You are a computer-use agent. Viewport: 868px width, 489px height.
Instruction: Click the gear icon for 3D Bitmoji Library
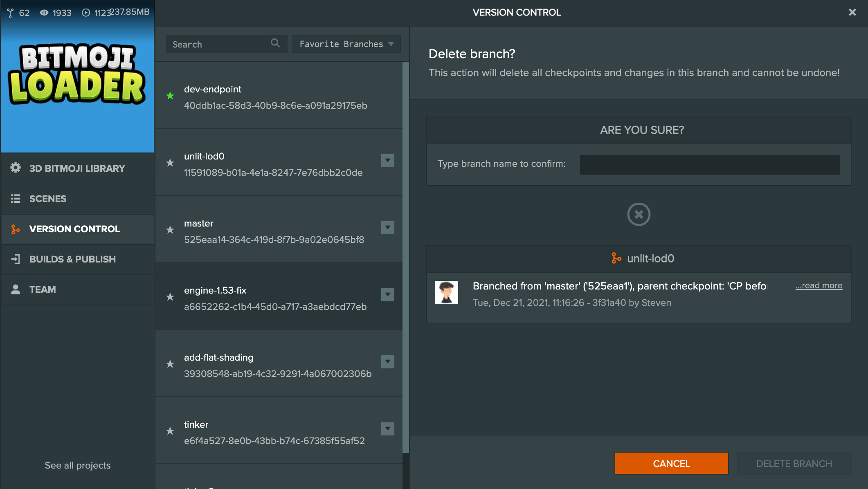click(x=16, y=168)
